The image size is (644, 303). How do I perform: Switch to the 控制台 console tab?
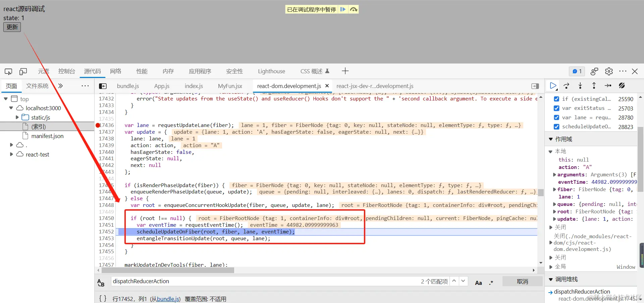[66, 71]
